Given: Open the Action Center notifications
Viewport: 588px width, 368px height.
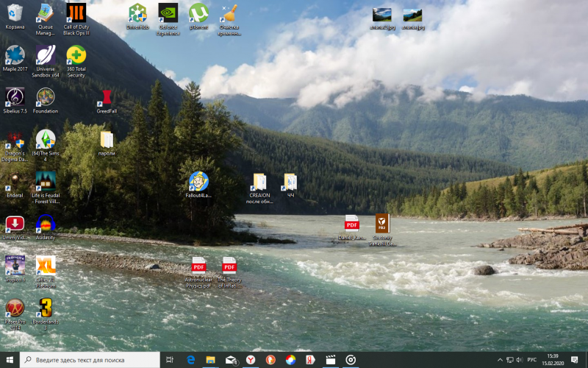Looking at the screenshot, I should [x=575, y=360].
